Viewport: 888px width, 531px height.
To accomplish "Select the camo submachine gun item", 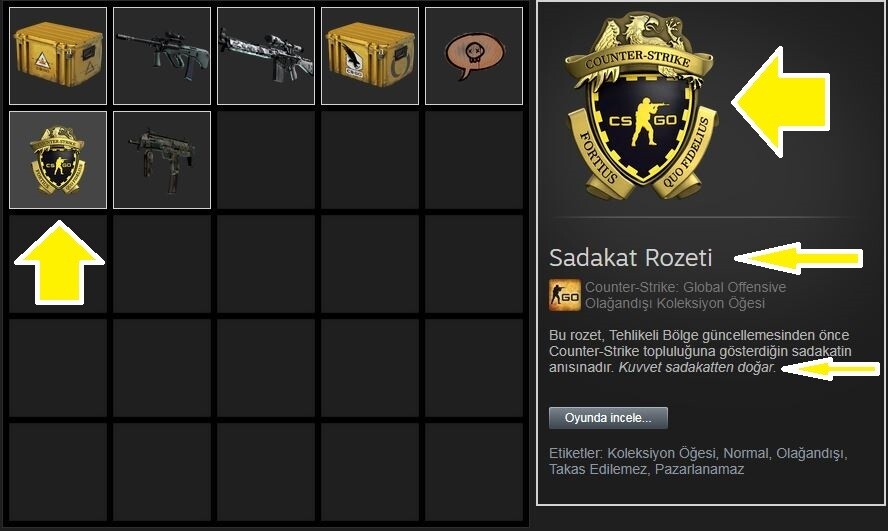I will [x=162, y=160].
